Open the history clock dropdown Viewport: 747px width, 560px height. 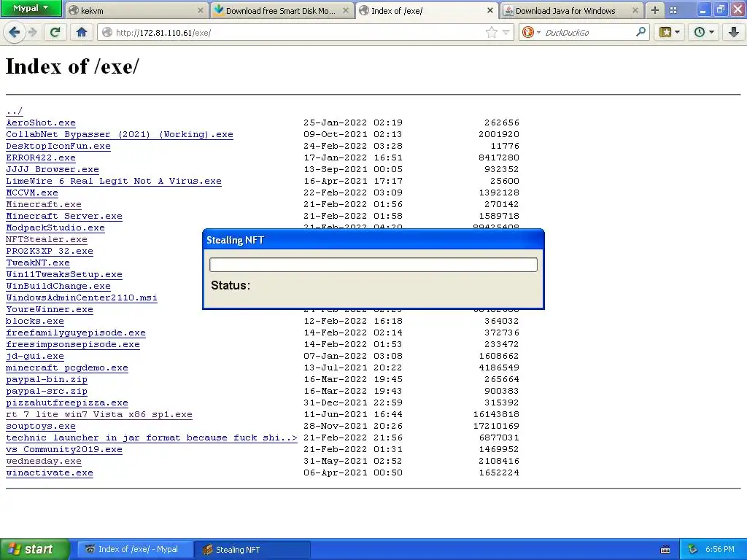click(704, 32)
